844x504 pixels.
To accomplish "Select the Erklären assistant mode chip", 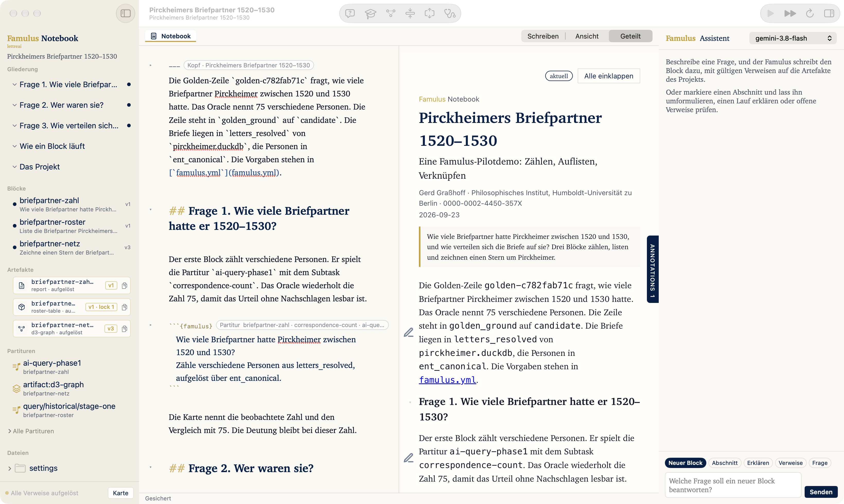I will [758, 463].
